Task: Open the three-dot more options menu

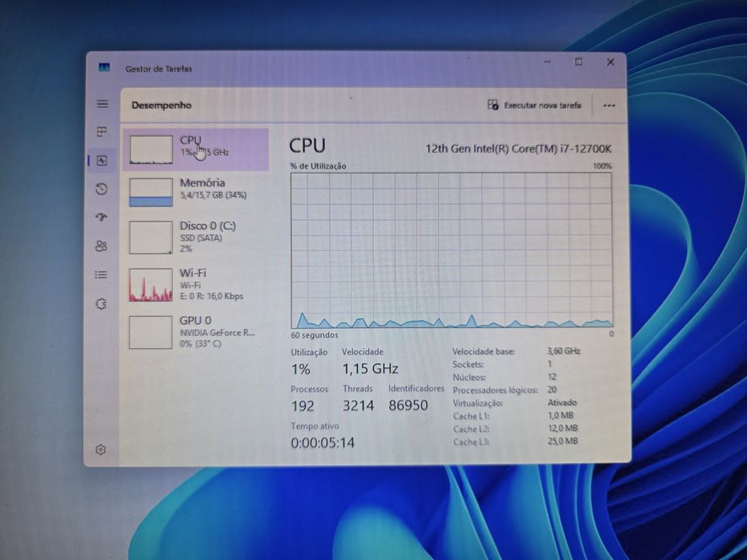Action: [x=608, y=106]
